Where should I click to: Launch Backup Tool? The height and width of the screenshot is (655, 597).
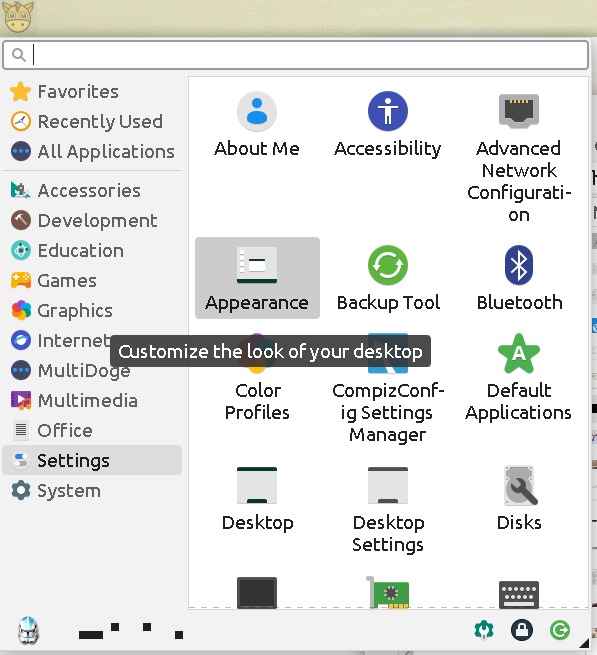tap(388, 278)
